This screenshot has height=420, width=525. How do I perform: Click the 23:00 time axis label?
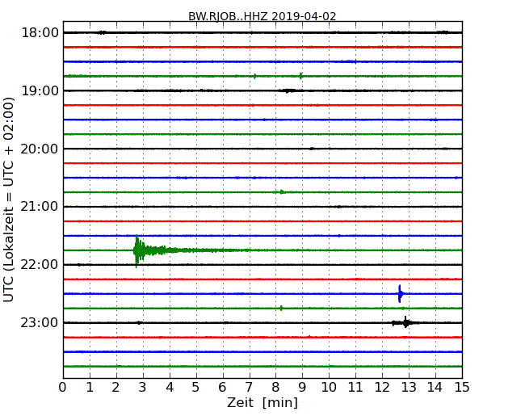(40, 322)
